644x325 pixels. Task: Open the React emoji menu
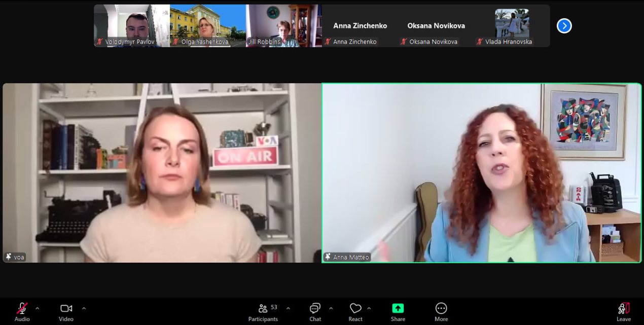(x=355, y=308)
